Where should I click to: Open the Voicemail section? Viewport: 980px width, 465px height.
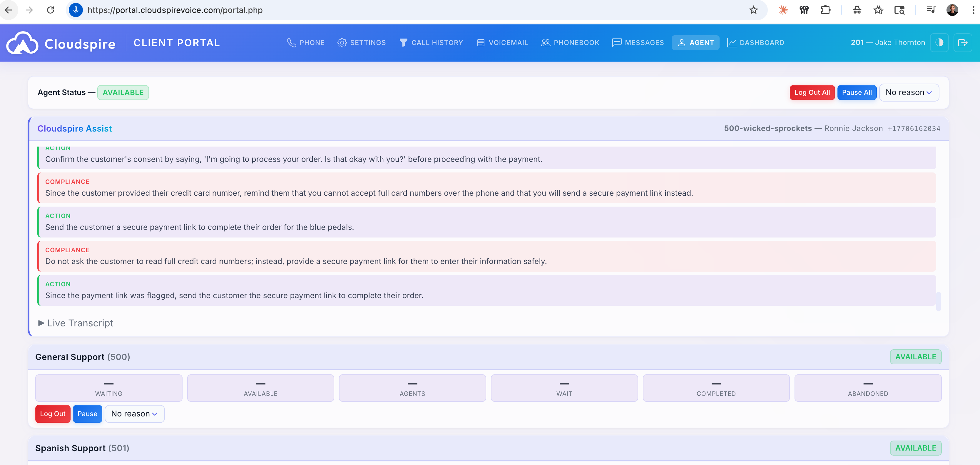click(502, 42)
